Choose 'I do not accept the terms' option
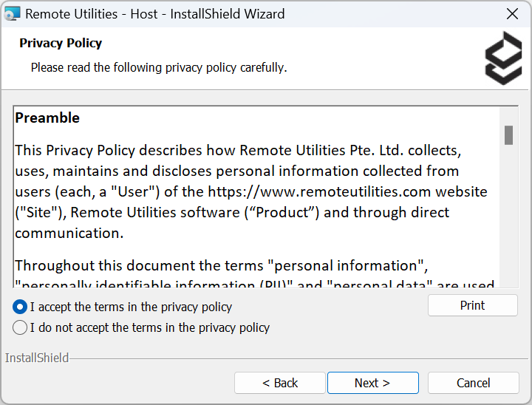Image resolution: width=532 pixels, height=405 pixels. (20, 327)
